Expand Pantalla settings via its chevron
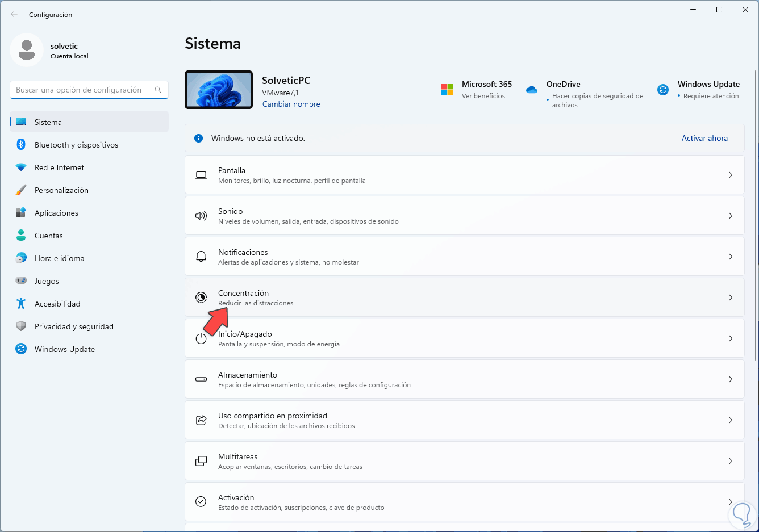The width and height of the screenshot is (759, 532). coord(731,175)
